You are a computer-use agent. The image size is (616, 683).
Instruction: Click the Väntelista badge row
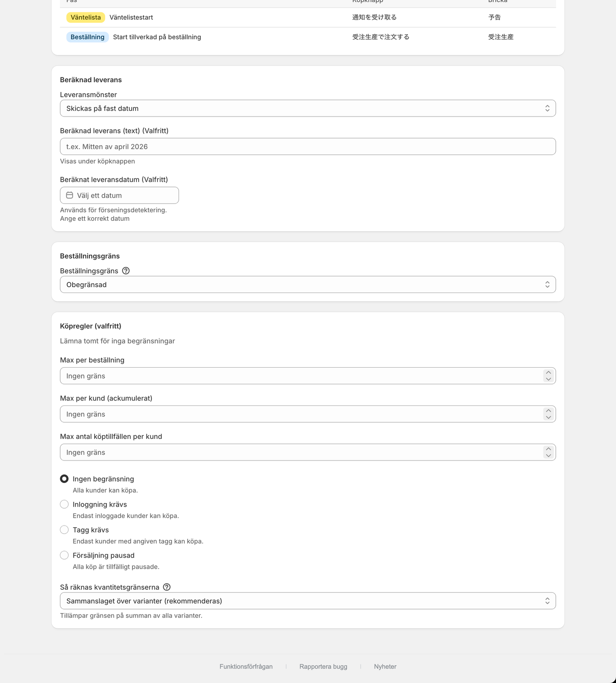tap(308, 18)
